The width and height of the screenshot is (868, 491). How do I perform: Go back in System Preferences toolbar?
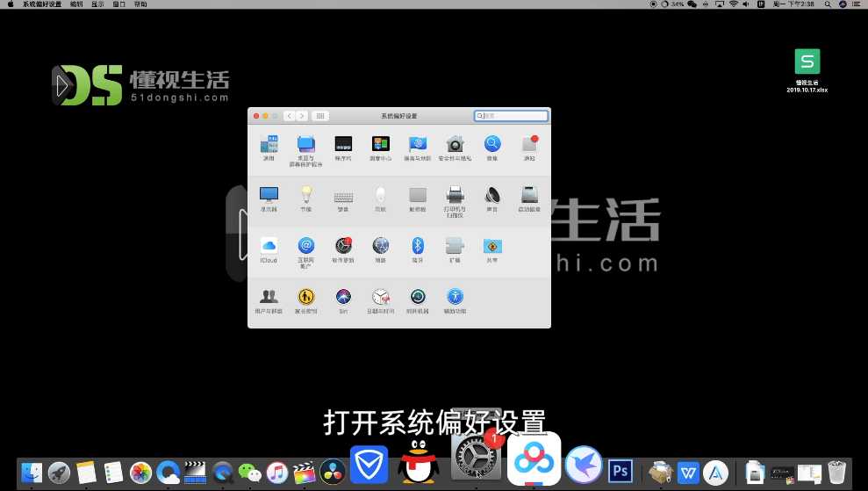pos(289,116)
